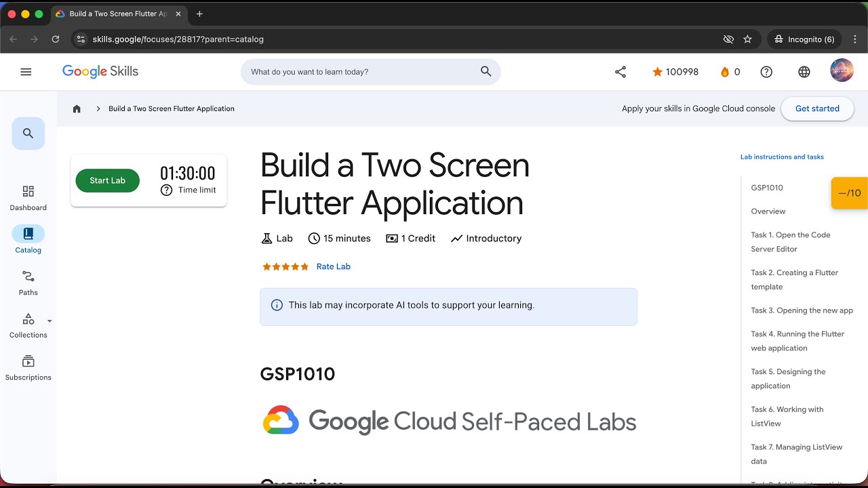
Task: Open Paths from the sidebar
Action: (28, 283)
